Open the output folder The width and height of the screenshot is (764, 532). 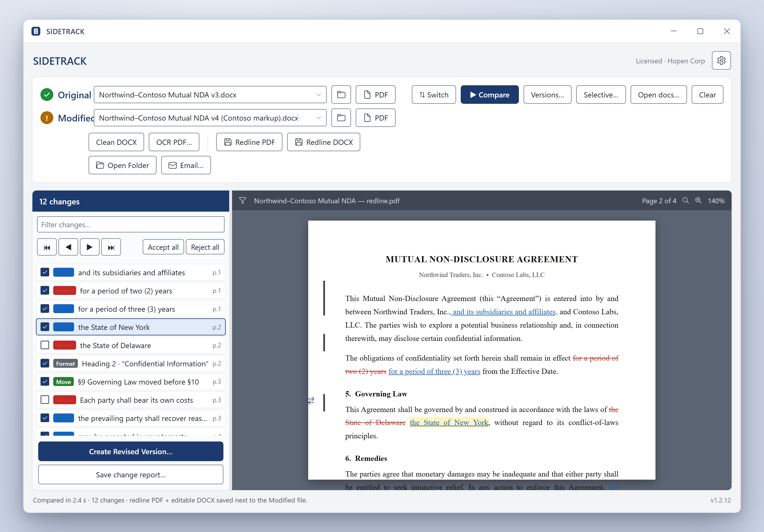point(122,165)
